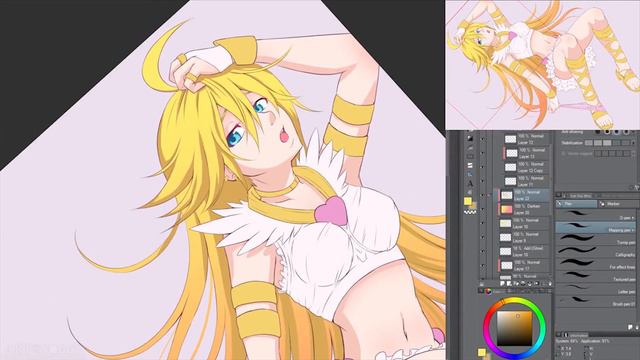This screenshot has height=360, width=640.
Task: Click the create sub tool copy icon
Action: click(630, 327)
